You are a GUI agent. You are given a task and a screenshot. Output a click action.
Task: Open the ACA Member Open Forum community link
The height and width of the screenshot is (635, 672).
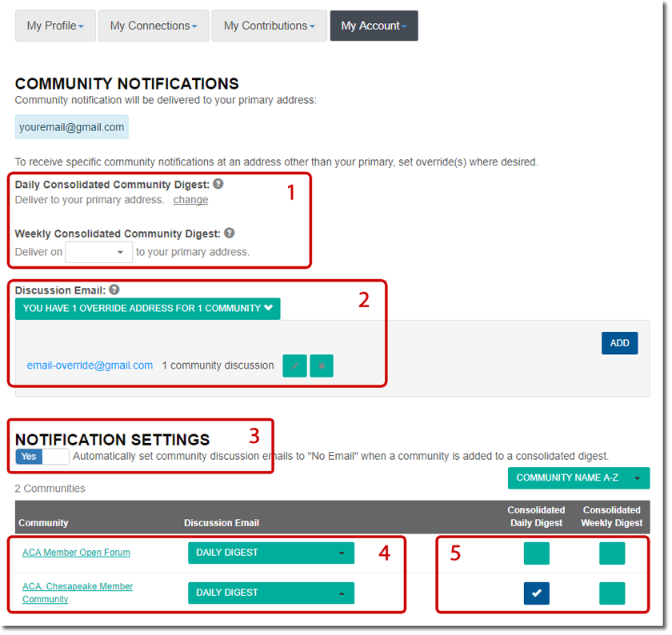pos(76,553)
